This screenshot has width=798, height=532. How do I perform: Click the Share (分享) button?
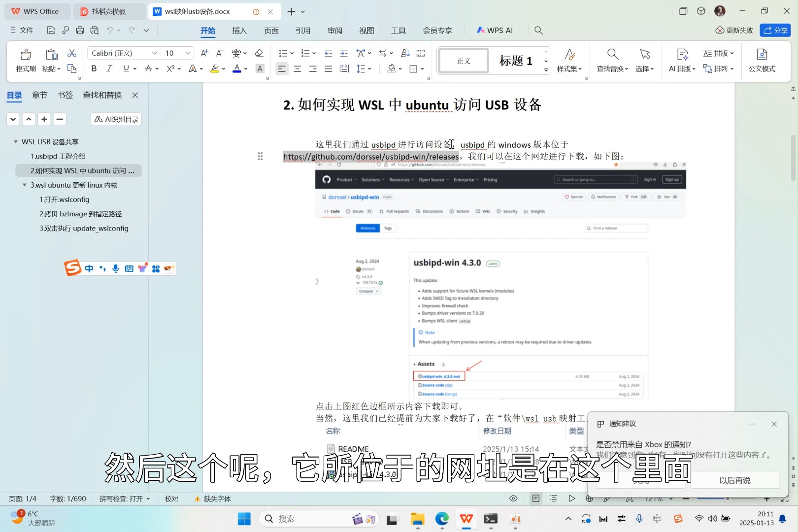[775, 30]
